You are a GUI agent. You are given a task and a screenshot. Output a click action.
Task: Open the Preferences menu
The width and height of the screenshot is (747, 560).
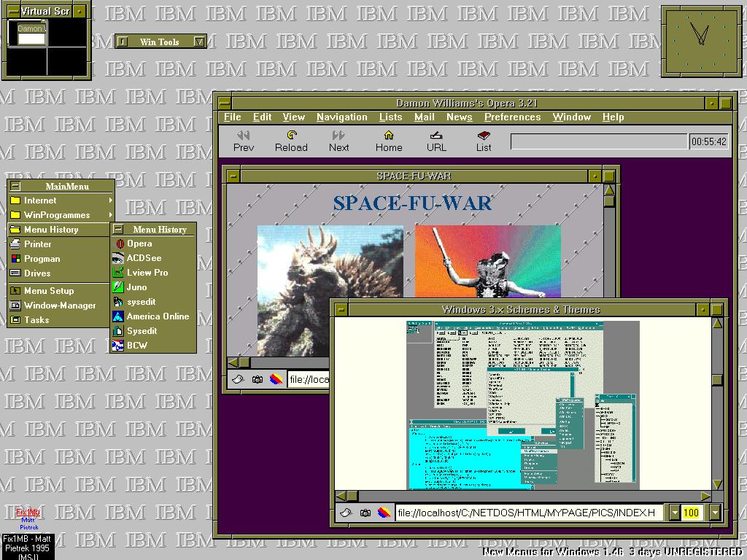point(512,117)
